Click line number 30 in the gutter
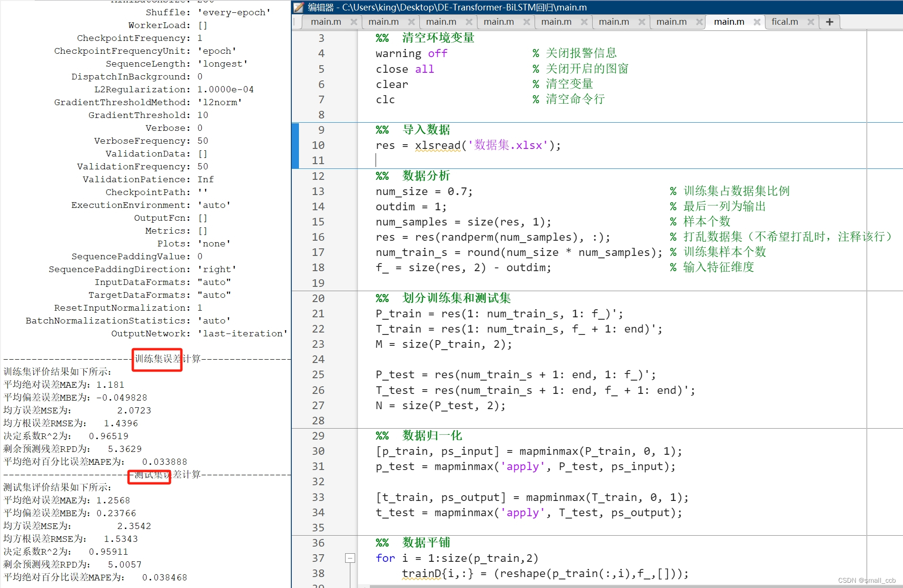903x588 pixels. (318, 451)
